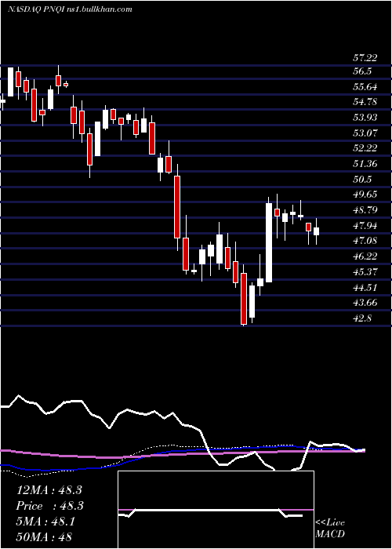Click the 50.5 price axis label
The width and height of the screenshot is (392, 549).
tap(362, 180)
